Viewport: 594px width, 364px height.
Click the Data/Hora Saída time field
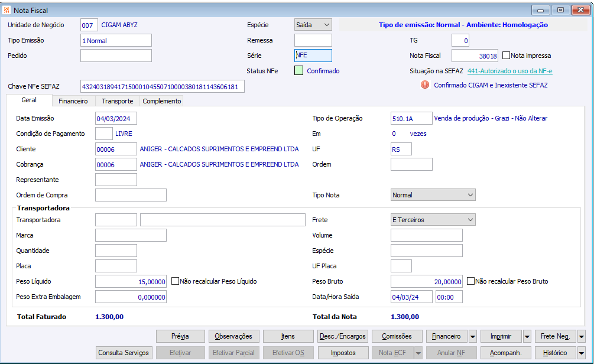pyautogui.click(x=449, y=297)
